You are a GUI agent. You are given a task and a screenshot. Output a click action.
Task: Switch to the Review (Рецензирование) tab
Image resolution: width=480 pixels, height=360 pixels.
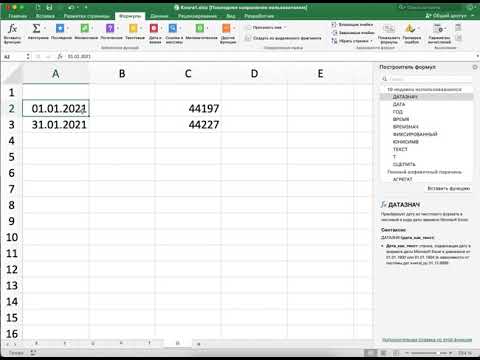tap(197, 16)
